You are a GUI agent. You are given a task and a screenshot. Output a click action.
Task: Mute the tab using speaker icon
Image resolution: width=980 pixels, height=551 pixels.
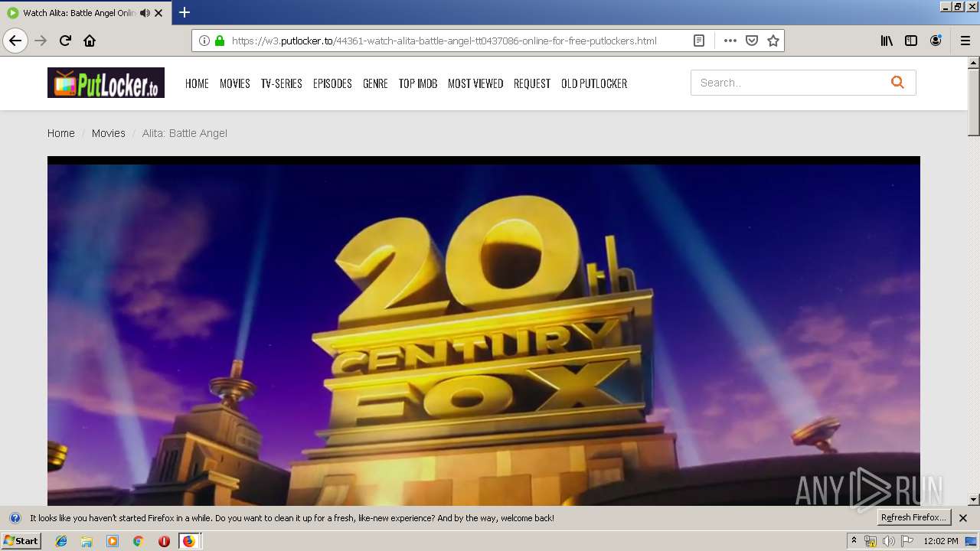pyautogui.click(x=145, y=13)
